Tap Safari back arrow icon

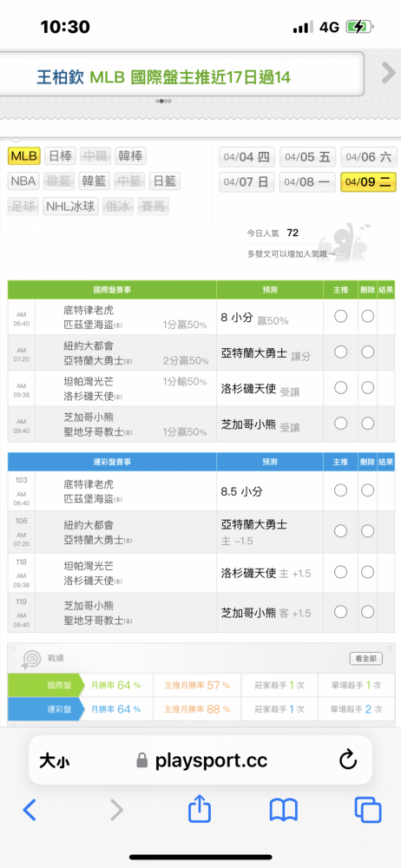point(30,810)
